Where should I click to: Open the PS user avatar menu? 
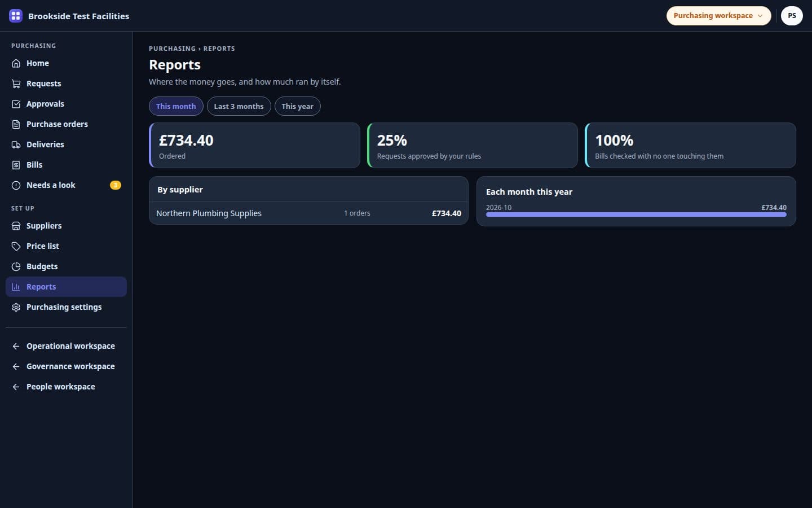792,16
